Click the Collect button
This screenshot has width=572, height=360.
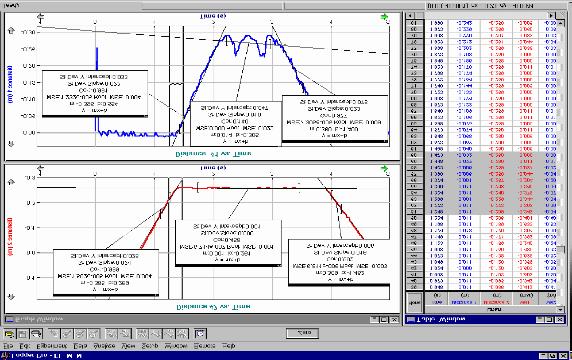tap(302, 333)
